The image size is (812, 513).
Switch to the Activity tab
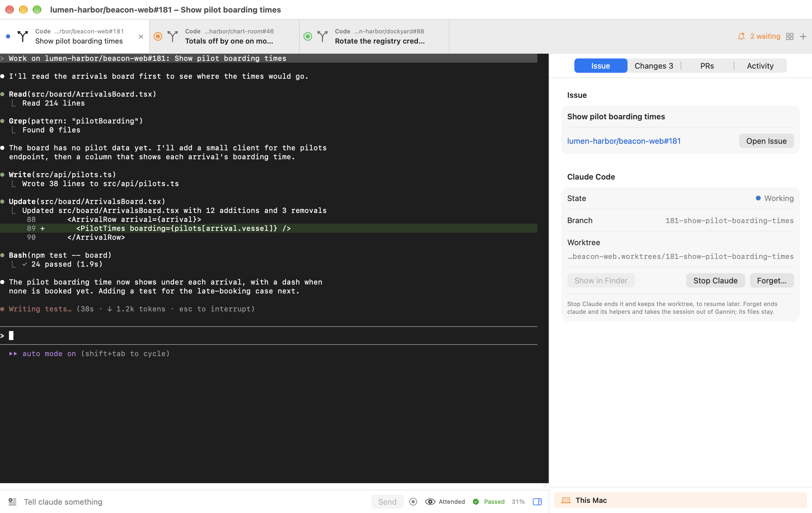(x=760, y=66)
